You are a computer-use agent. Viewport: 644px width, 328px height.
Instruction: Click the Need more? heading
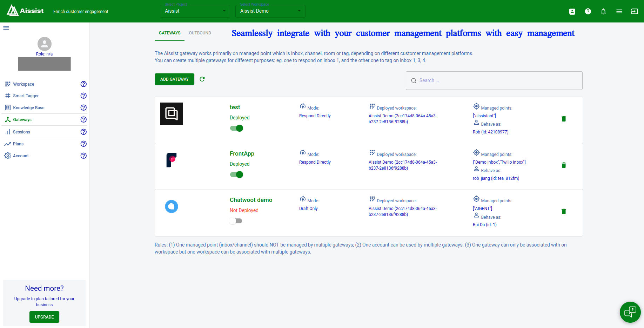click(x=45, y=288)
